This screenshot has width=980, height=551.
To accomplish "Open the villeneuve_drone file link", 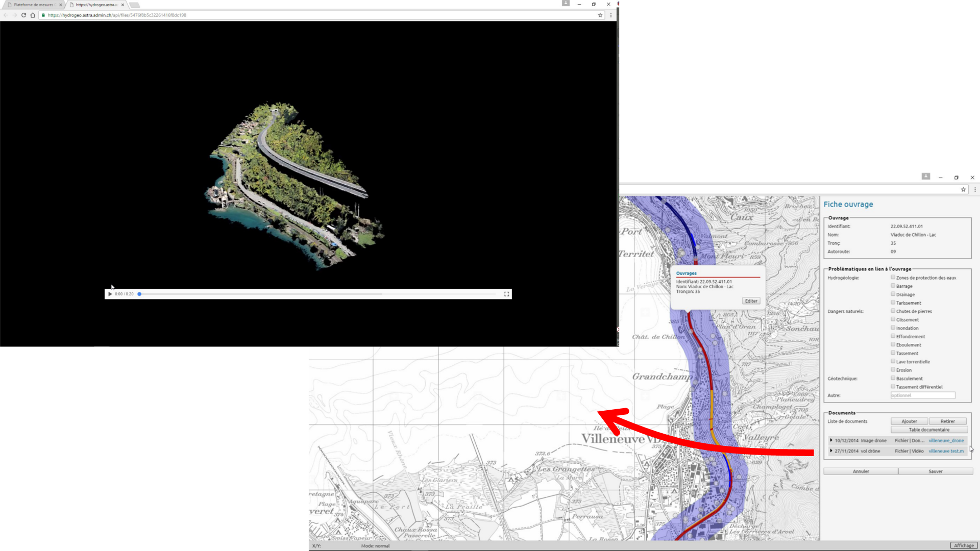I will point(946,440).
